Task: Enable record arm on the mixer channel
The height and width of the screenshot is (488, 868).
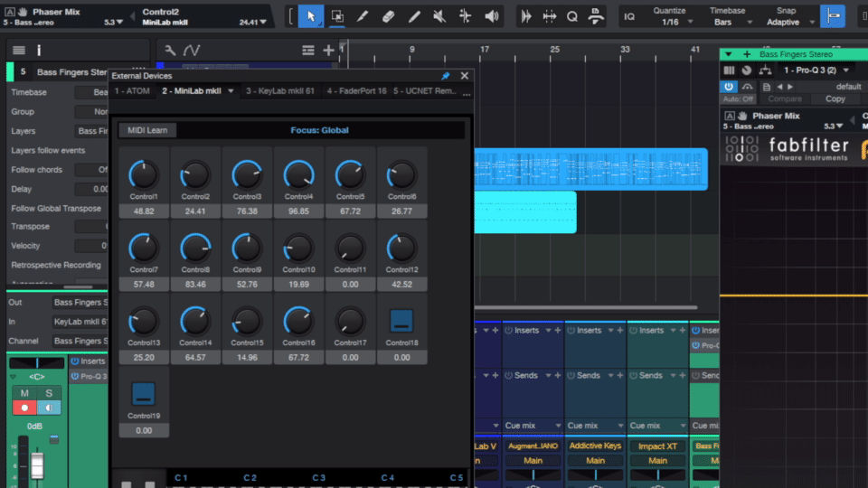Action: point(25,408)
